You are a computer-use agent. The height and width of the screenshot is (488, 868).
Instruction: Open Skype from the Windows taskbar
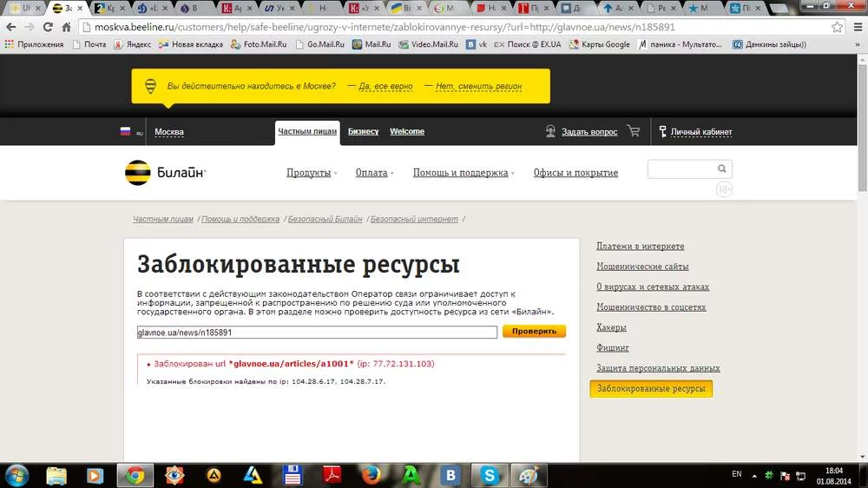[490, 475]
